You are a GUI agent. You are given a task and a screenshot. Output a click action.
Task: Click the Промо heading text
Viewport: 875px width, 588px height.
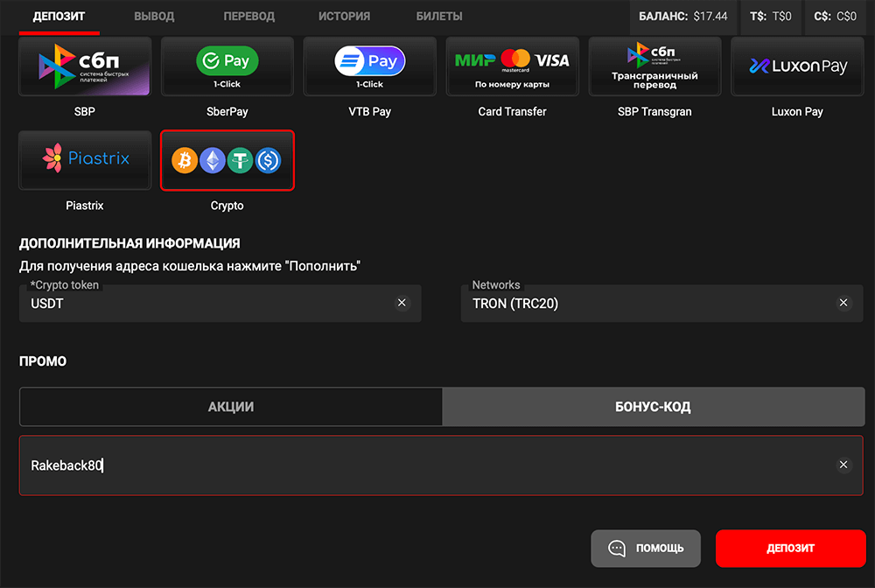click(43, 361)
